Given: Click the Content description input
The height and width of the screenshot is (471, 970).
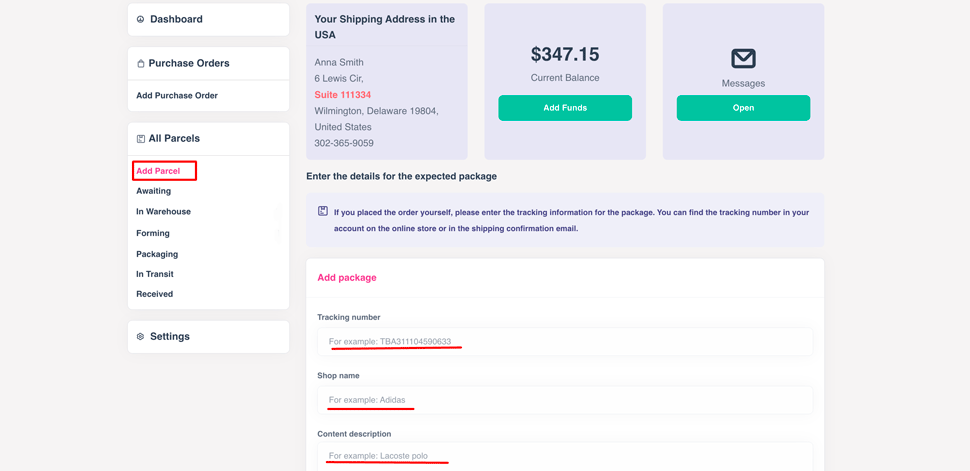Looking at the screenshot, I should [x=565, y=456].
